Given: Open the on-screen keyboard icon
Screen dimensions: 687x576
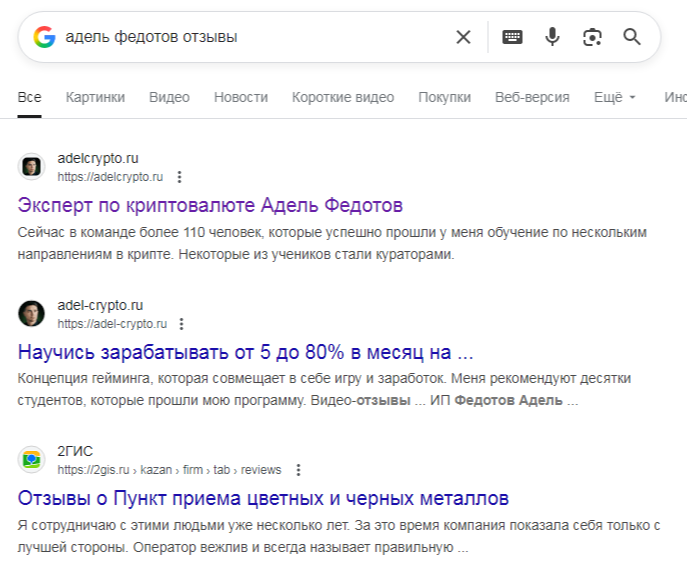Looking at the screenshot, I should pyautogui.click(x=512, y=37).
